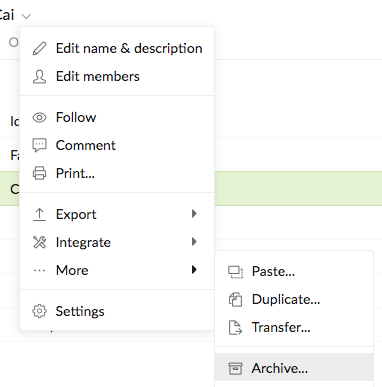Image resolution: width=382 pixels, height=387 pixels.
Task: Click the Duplicate icon in submenu
Action: [235, 300]
